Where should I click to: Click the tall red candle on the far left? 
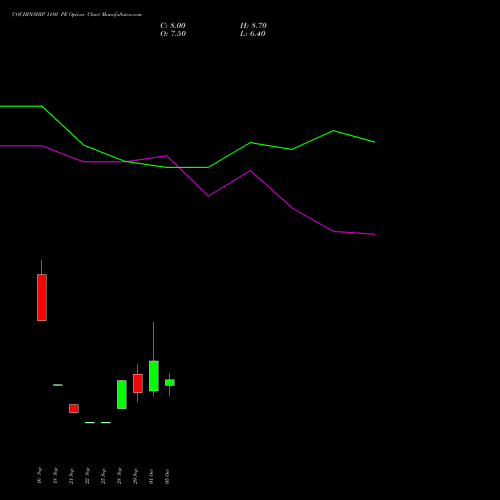(x=42, y=297)
